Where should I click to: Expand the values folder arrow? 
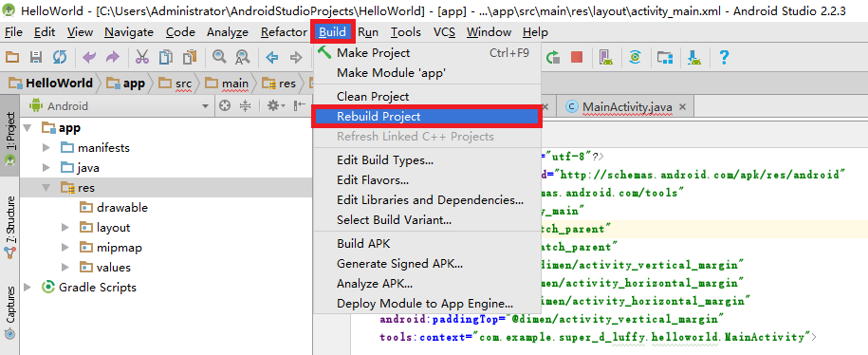pyautogui.click(x=65, y=268)
